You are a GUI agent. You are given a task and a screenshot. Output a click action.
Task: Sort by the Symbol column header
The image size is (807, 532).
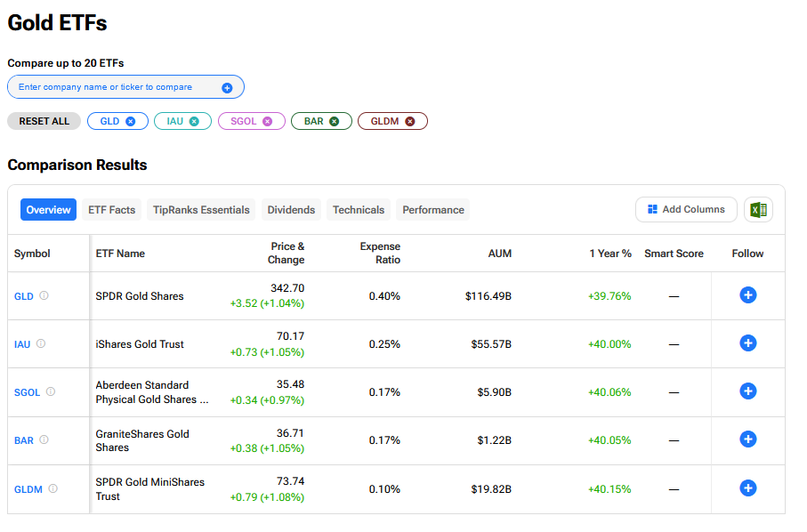pos(32,254)
